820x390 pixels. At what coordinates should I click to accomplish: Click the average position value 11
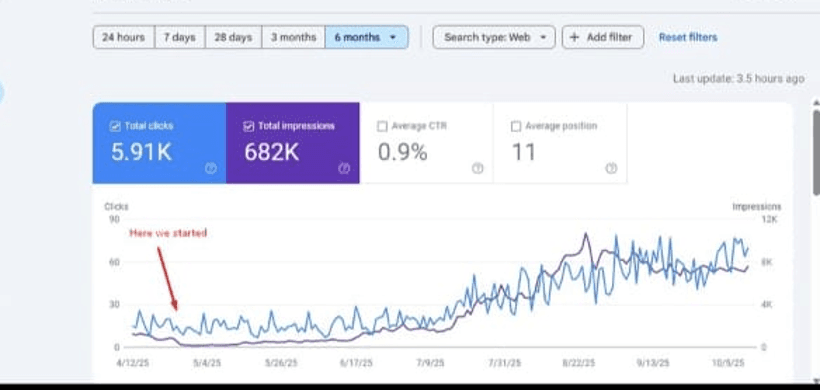(523, 152)
